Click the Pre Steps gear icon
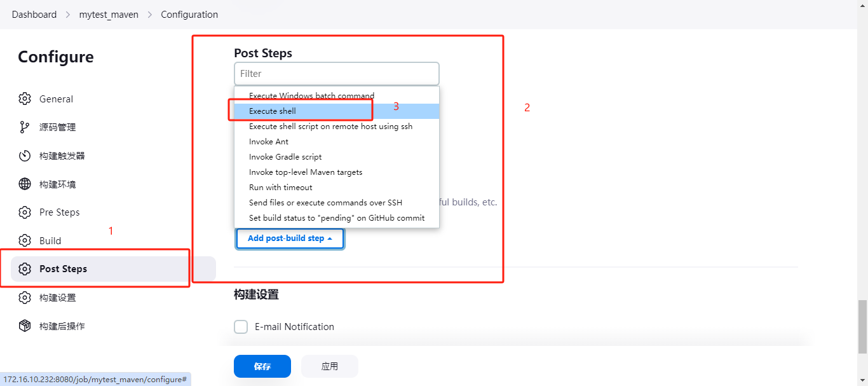868x386 pixels. (x=25, y=212)
